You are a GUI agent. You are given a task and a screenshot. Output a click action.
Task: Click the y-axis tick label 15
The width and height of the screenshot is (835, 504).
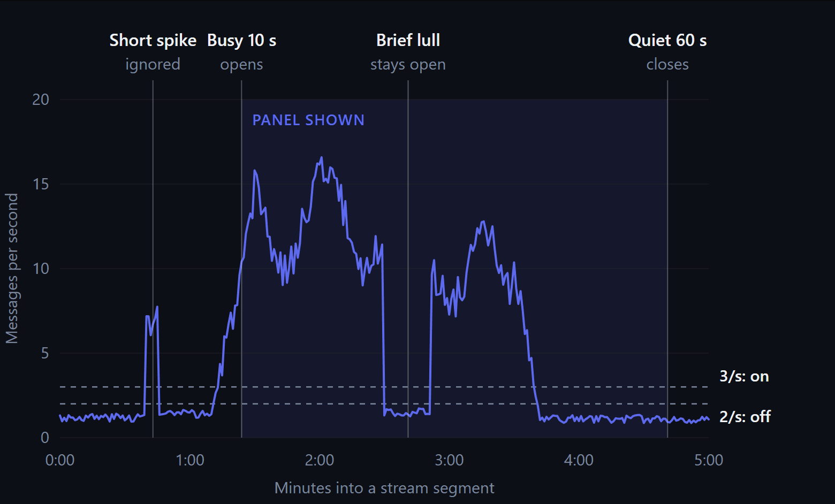pos(41,184)
